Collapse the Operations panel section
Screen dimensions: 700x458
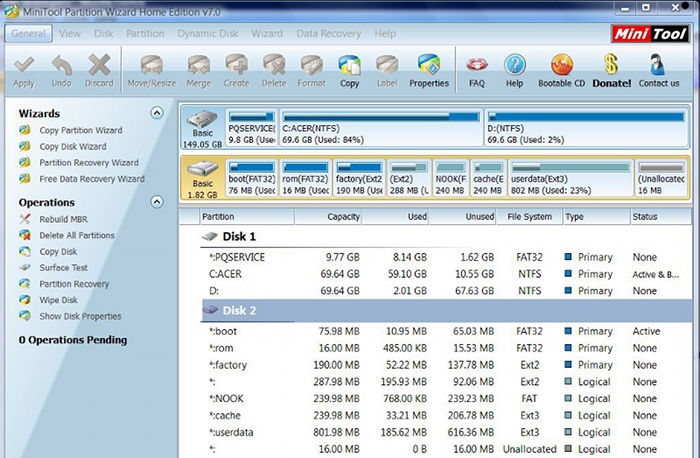point(157,202)
